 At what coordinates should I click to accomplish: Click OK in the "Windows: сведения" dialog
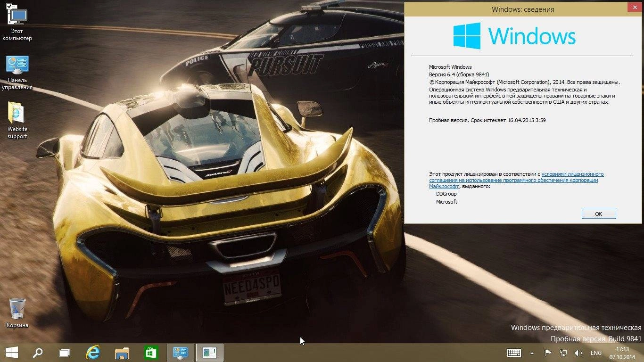tap(599, 214)
